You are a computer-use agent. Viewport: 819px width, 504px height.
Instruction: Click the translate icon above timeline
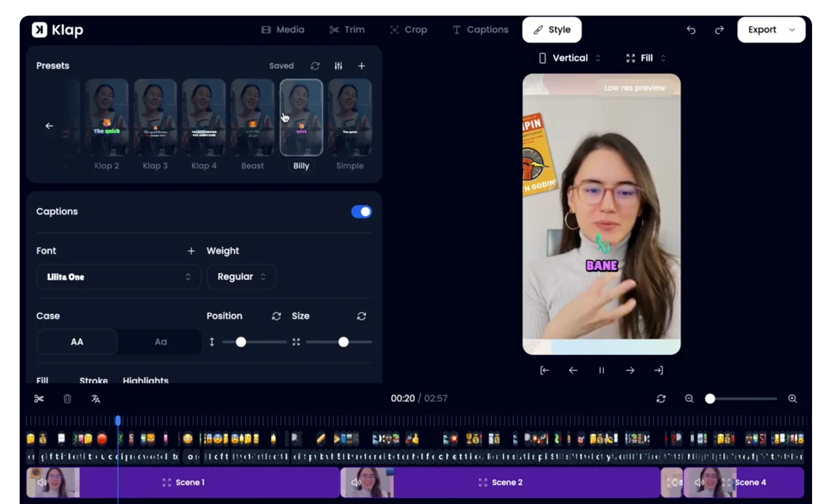(x=95, y=399)
